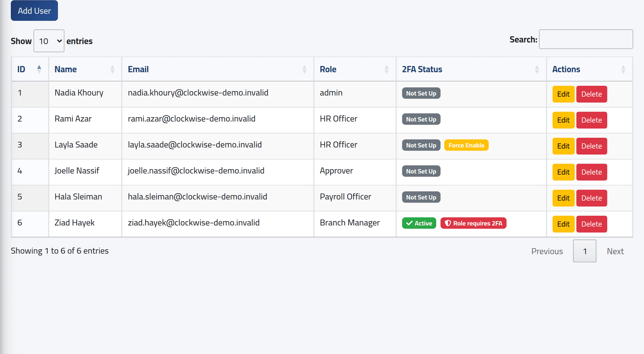Select page 1 in pagination
The width and height of the screenshot is (644, 354).
[584, 251]
